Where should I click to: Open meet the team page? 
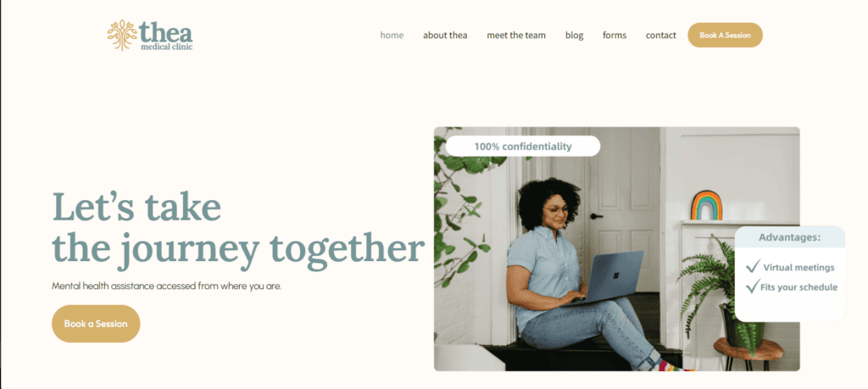pos(516,35)
